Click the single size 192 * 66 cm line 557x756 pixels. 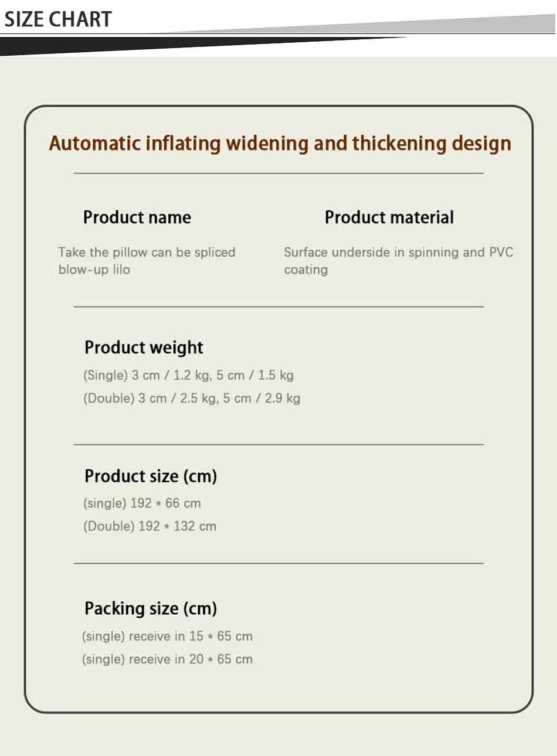click(142, 503)
